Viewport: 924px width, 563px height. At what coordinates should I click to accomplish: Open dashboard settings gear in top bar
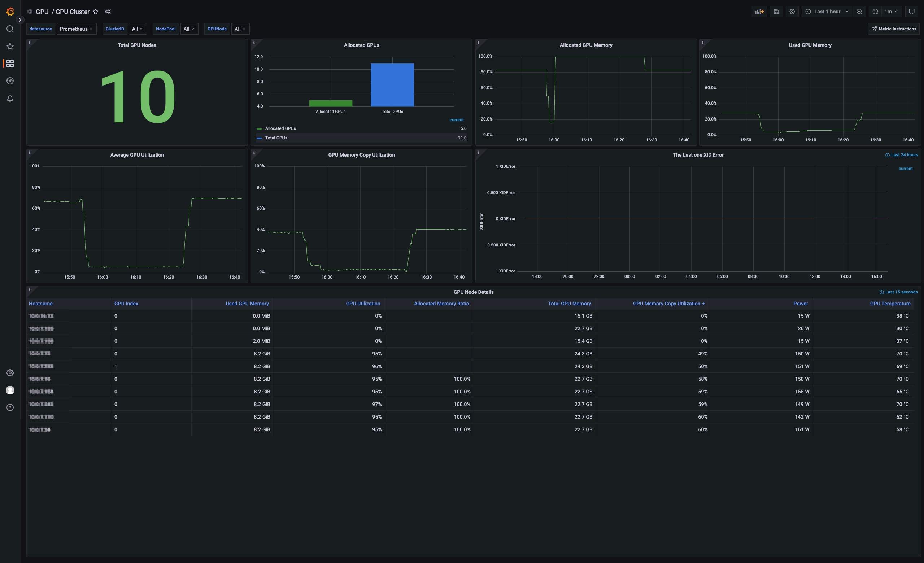click(792, 12)
